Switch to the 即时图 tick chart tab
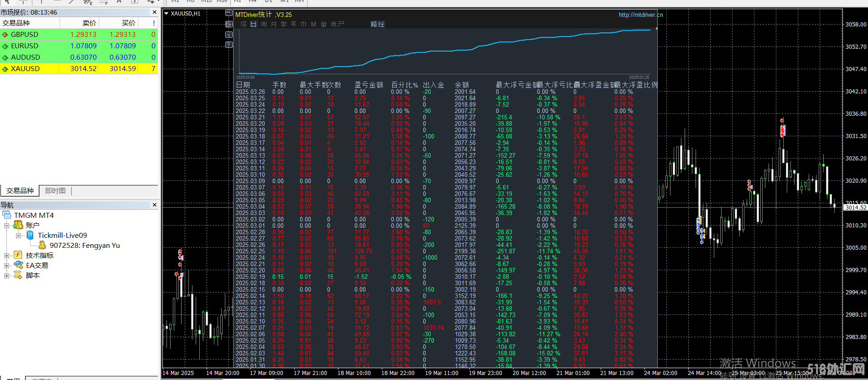Screen dimensions: 868x380 coord(55,190)
